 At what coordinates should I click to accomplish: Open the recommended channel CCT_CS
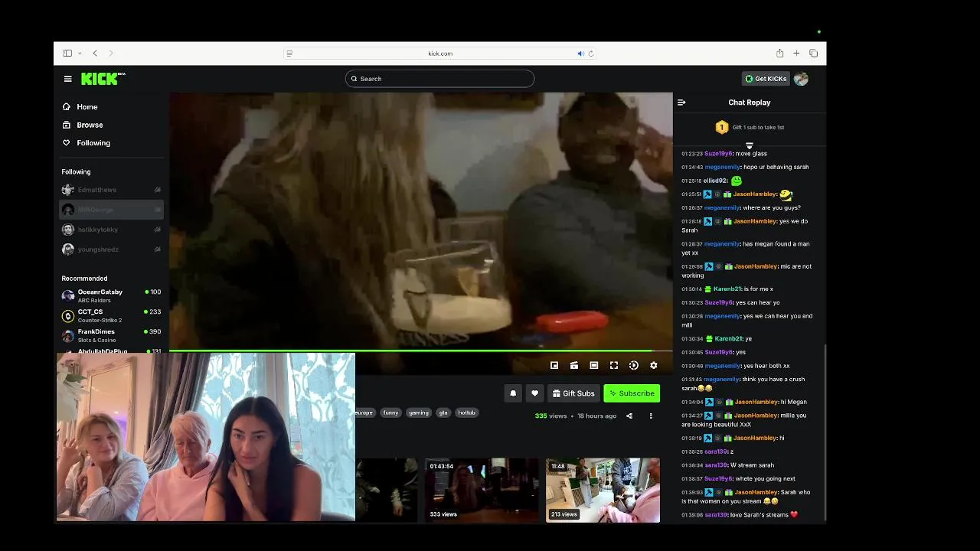112,315
